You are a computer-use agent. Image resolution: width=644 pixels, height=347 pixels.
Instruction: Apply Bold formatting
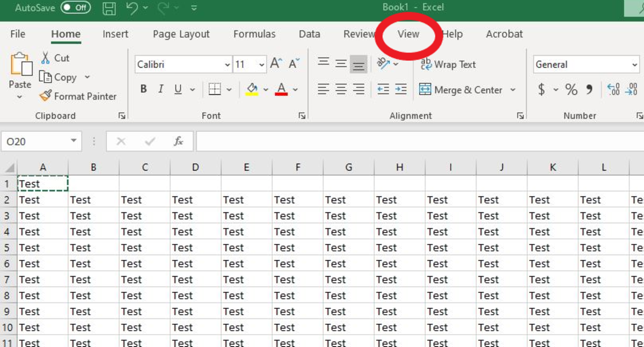click(x=143, y=90)
